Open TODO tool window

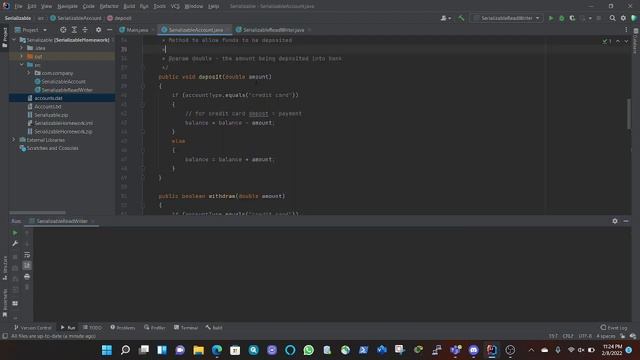(92, 328)
